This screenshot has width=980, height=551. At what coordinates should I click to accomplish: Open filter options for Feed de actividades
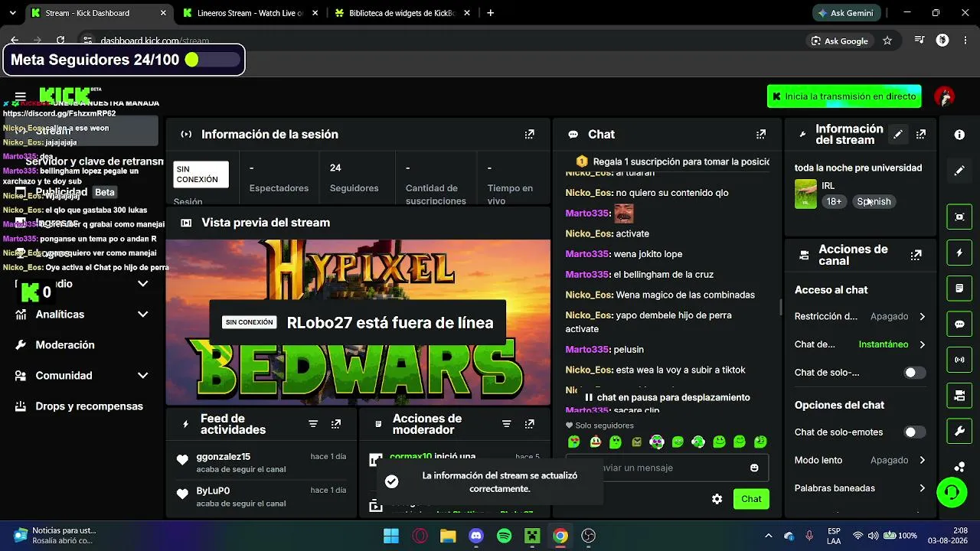313,424
